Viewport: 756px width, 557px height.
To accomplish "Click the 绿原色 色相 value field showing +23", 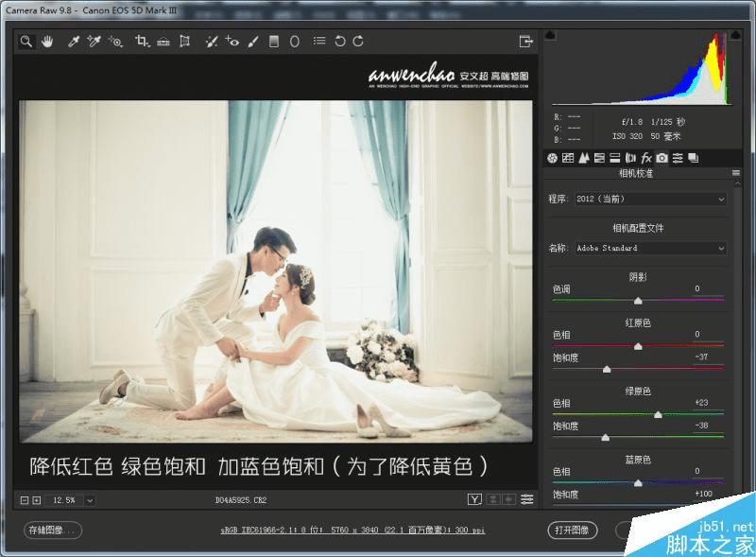I will pyautogui.click(x=708, y=403).
